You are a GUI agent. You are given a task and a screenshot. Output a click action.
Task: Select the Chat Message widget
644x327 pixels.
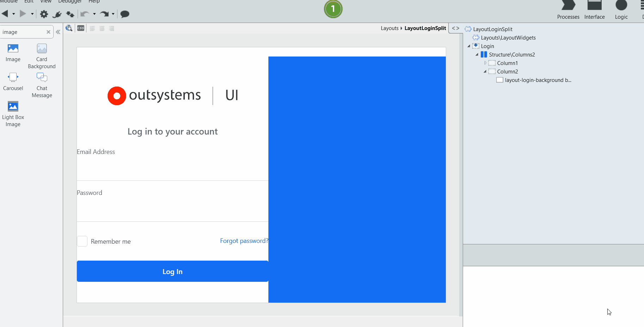click(x=42, y=85)
